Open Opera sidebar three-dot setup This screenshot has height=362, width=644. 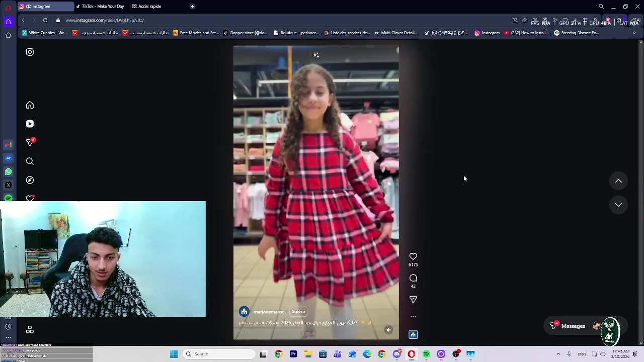pos(8,337)
